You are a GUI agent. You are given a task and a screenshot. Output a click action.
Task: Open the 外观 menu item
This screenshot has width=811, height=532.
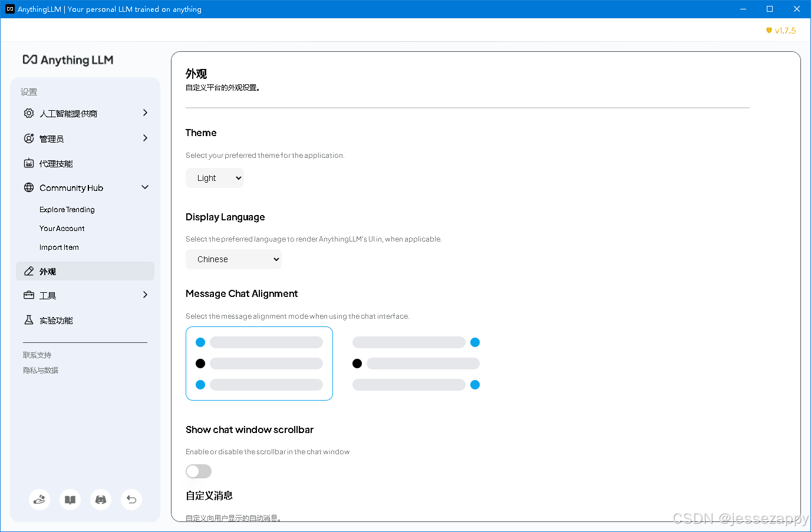click(x=85, y=271)
